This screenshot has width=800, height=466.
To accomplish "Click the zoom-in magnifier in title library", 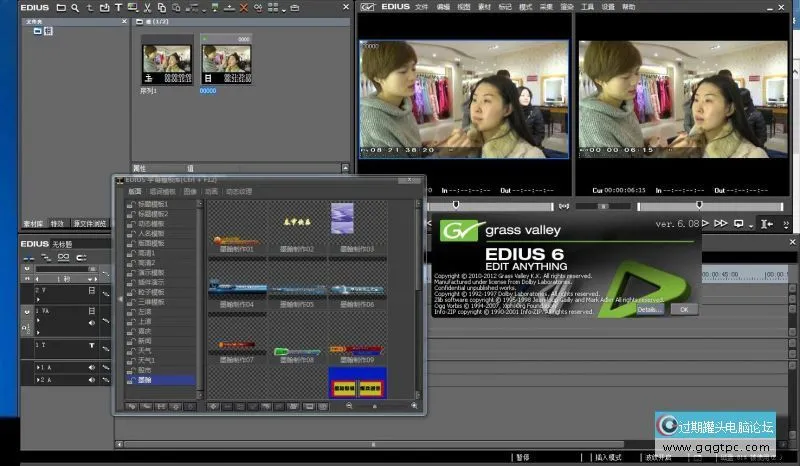I will (x=414, y=406).
